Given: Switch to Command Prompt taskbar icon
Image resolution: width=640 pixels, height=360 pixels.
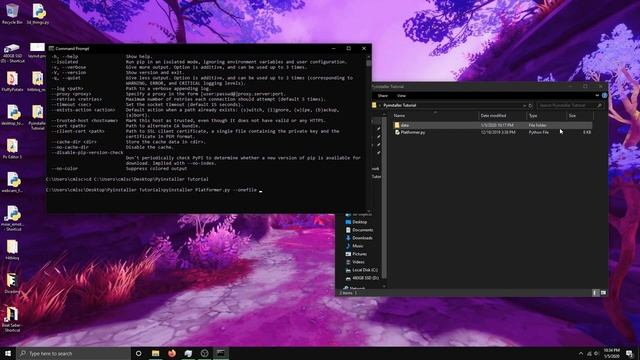Looking at the screenshot, I should [221, 353].
